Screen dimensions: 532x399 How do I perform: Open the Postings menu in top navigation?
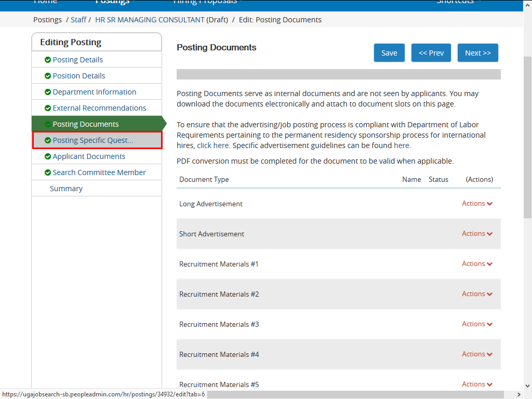(114, 2)
